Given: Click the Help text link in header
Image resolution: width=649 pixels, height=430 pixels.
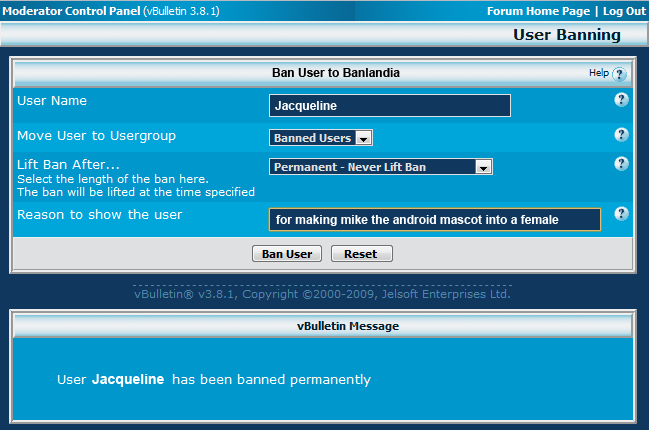Looking at the screenshot, I should click(x=598, y=73).
